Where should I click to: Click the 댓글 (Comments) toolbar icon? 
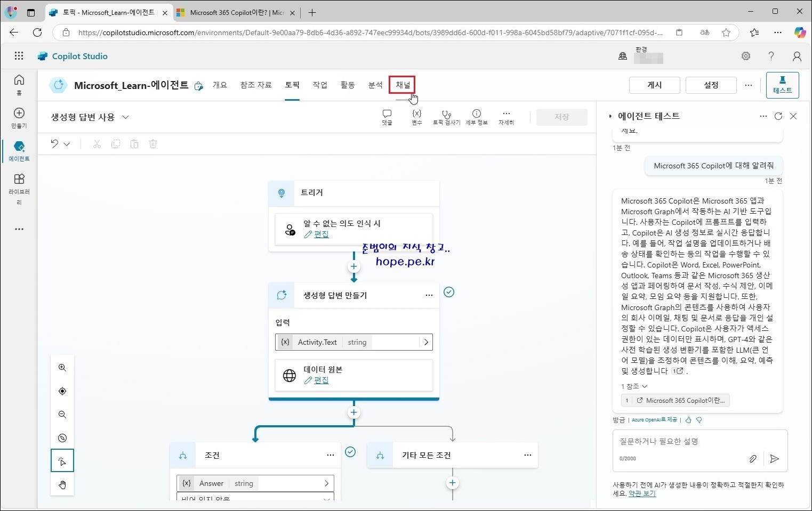point(387,117)
